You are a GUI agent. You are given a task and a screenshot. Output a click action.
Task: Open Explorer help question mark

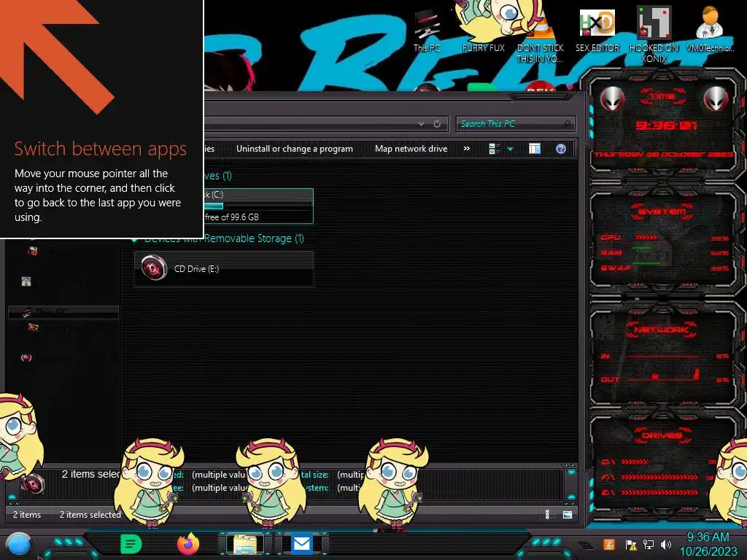[561, 149]
